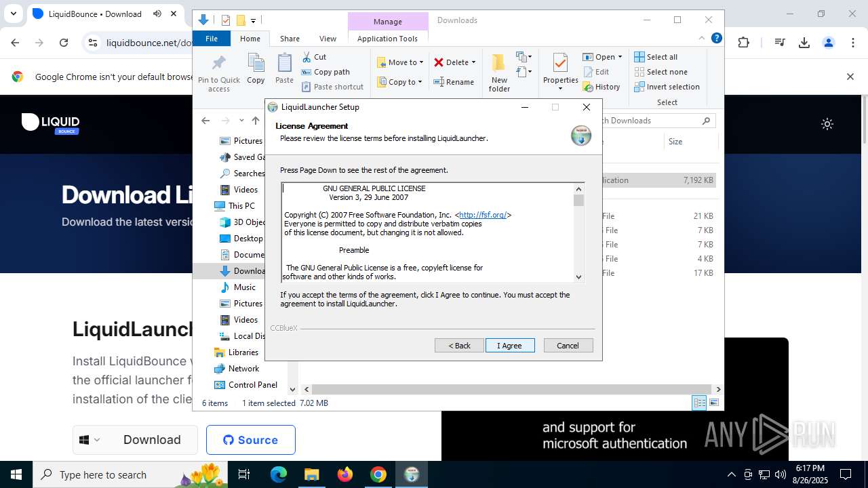
Task: Click Select all in ribbon
Action: tap(656, 57)
